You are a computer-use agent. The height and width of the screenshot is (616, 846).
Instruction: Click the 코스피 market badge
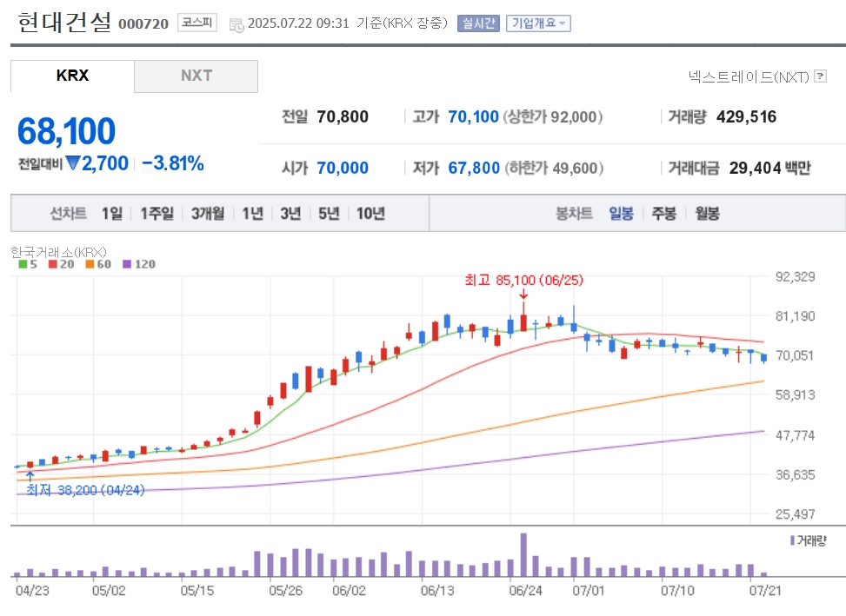pos(197,23)
